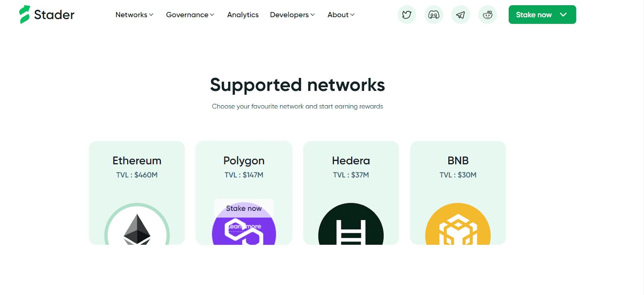Screen dimensions: 644x295
Task: Expand the About menu
Action: tap(341, 15)
